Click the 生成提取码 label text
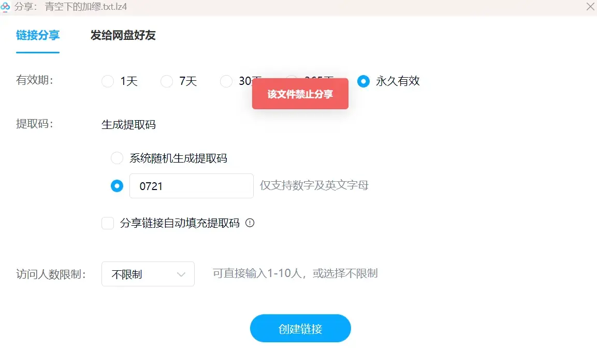 click(x=129, y=124)
